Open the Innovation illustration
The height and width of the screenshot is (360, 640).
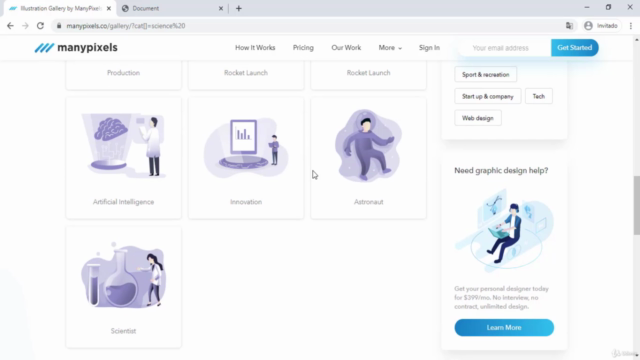tap(246, 158)
